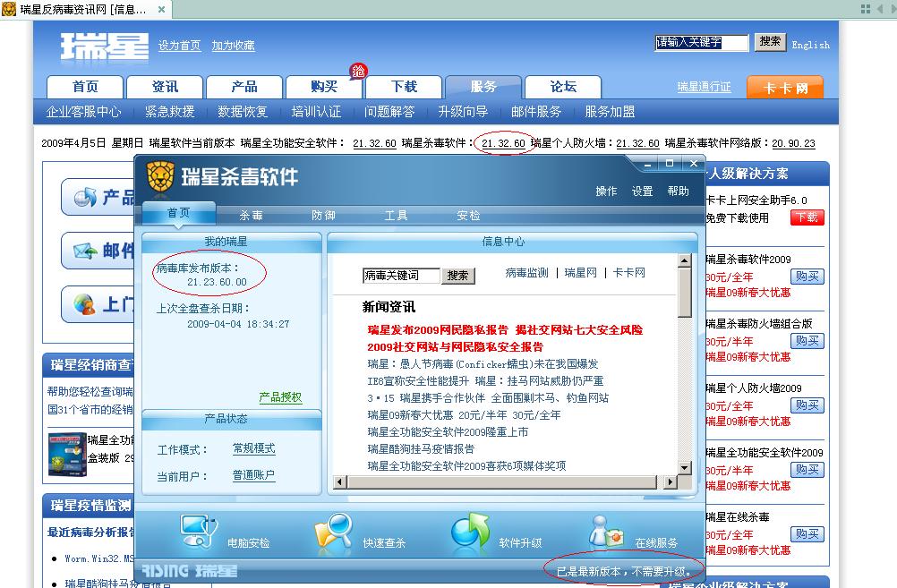Open the 操作 menu
This screenshot has height=588, width=897.
click(606, 191)
